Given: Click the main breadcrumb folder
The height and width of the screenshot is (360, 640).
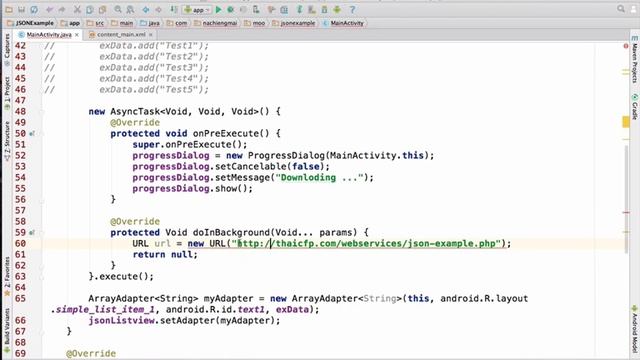Looking at the screenshot, I should [122, 23].
